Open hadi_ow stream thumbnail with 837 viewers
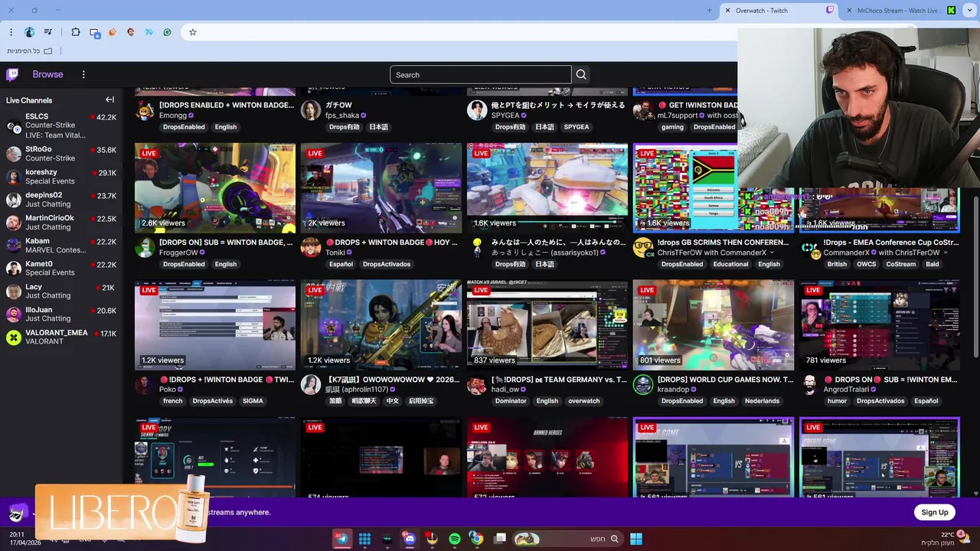 coord(547,324)
